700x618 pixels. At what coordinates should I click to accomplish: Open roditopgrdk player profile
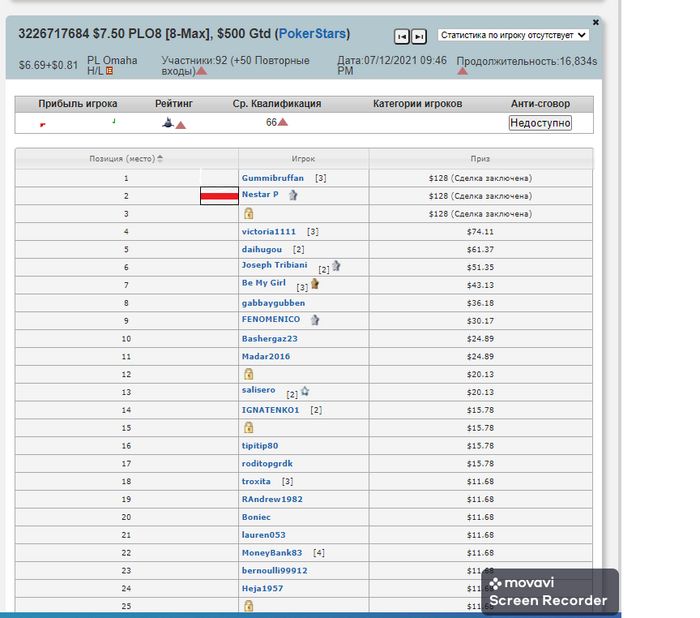click(x=267, y=464)
